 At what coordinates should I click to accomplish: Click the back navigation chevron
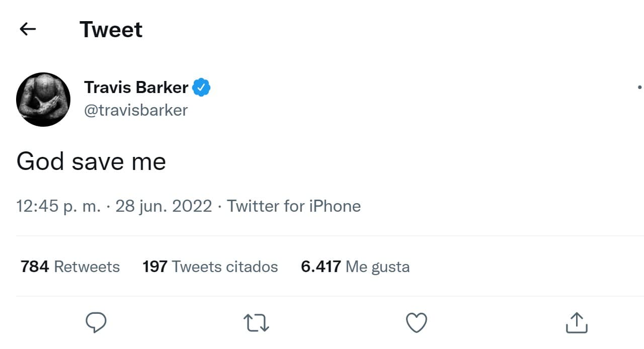coord(28,29)
